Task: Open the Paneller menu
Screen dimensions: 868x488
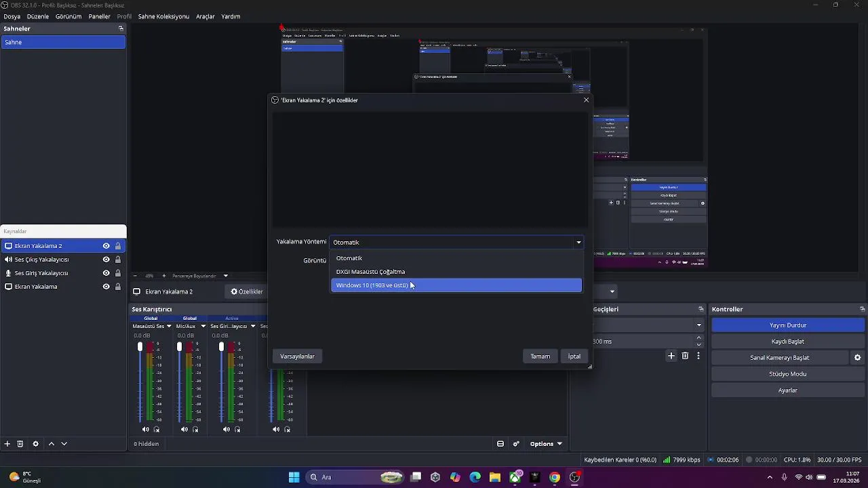Action: coord(100,16)
